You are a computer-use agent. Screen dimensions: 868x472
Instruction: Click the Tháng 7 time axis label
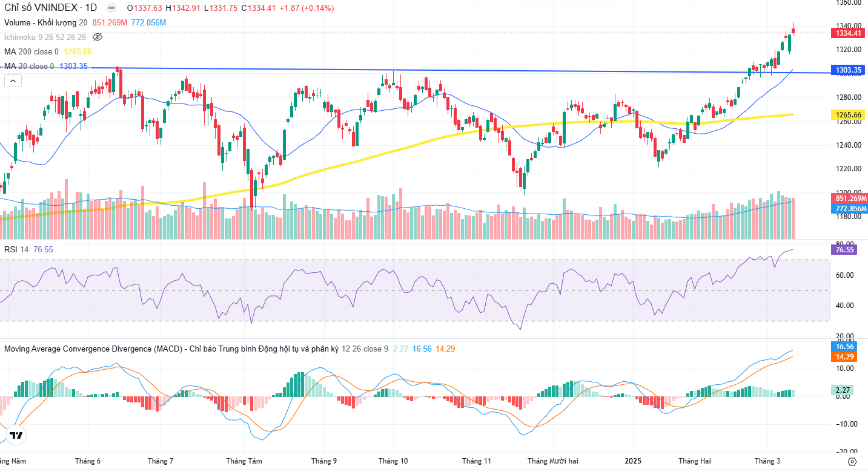[x=161, y=461]
